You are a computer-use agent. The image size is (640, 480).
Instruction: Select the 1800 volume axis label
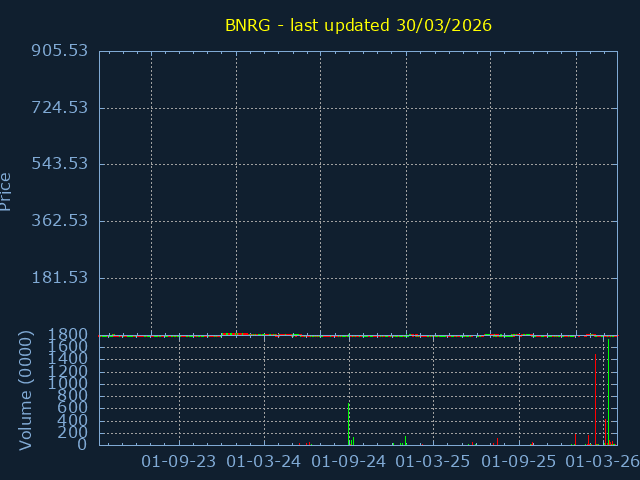point(70,335)
